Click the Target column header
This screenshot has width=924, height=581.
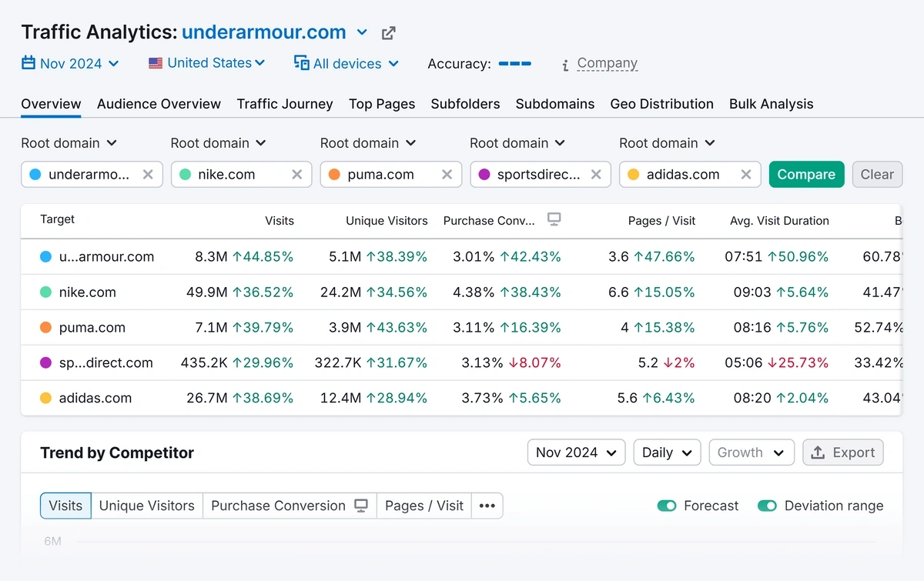point(58,219)
